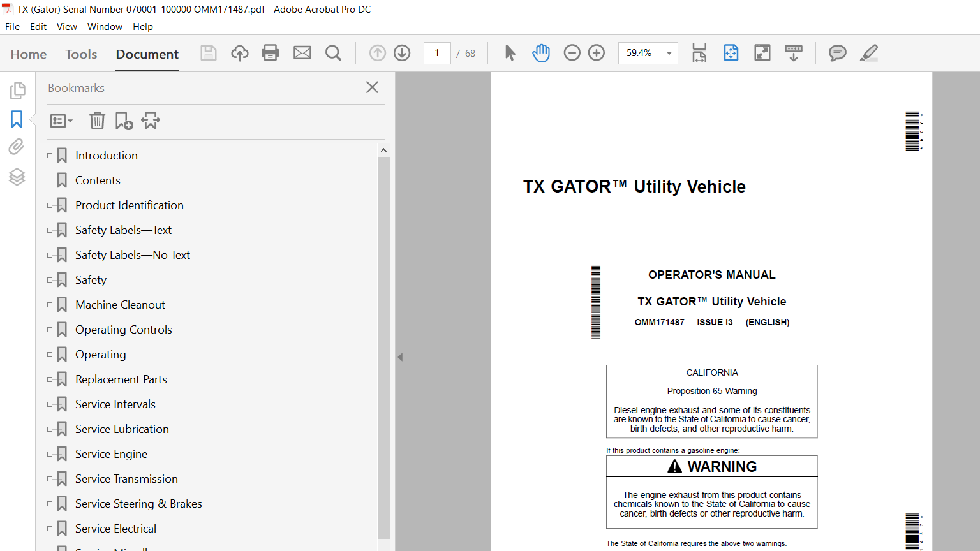Delete selected bookmark trash icon
The width and height of the screenshot is (980, 551).
pyautogui.click(x=97, y=121)
